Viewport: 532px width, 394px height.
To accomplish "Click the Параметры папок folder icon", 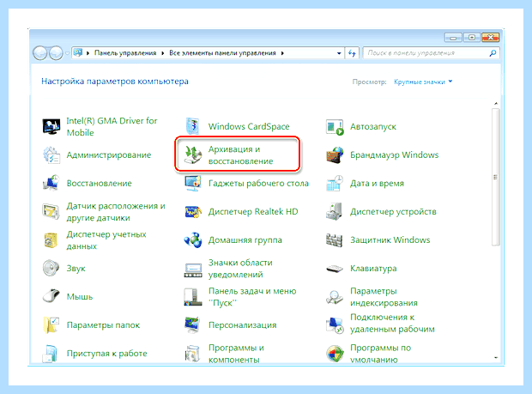I will [x=51, y=324].
